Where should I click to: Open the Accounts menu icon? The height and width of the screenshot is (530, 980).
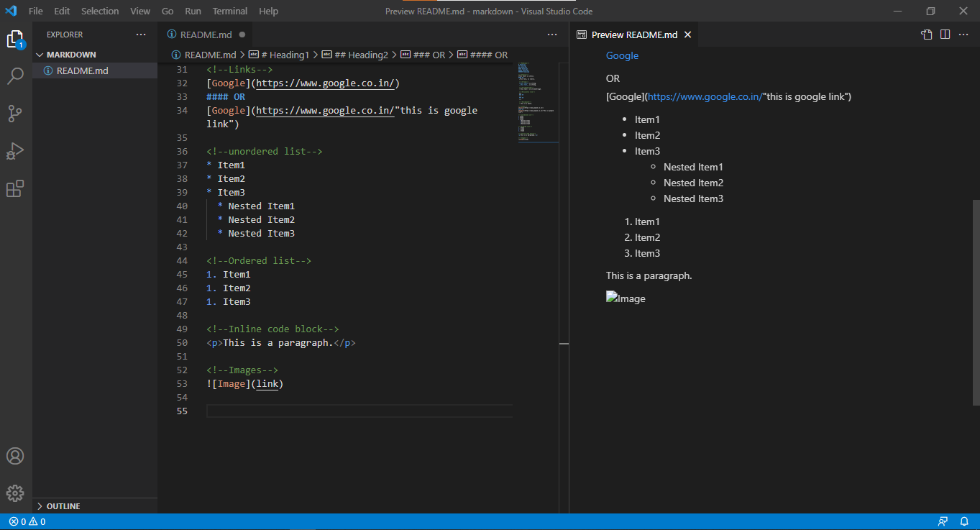point(15,456)
